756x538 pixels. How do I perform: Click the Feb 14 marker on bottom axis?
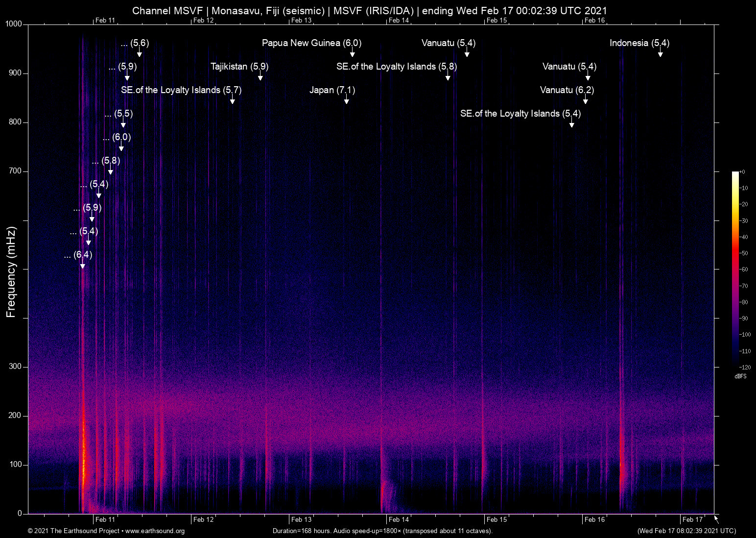pyautogui.click(x=399, y=519)
